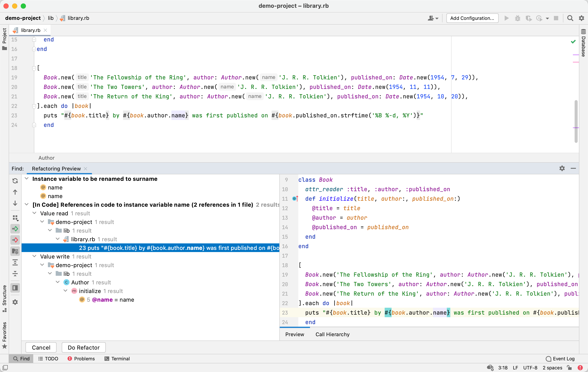
Task: Toggle the preview pane in the Find panel
Action: tap(15, 288)
